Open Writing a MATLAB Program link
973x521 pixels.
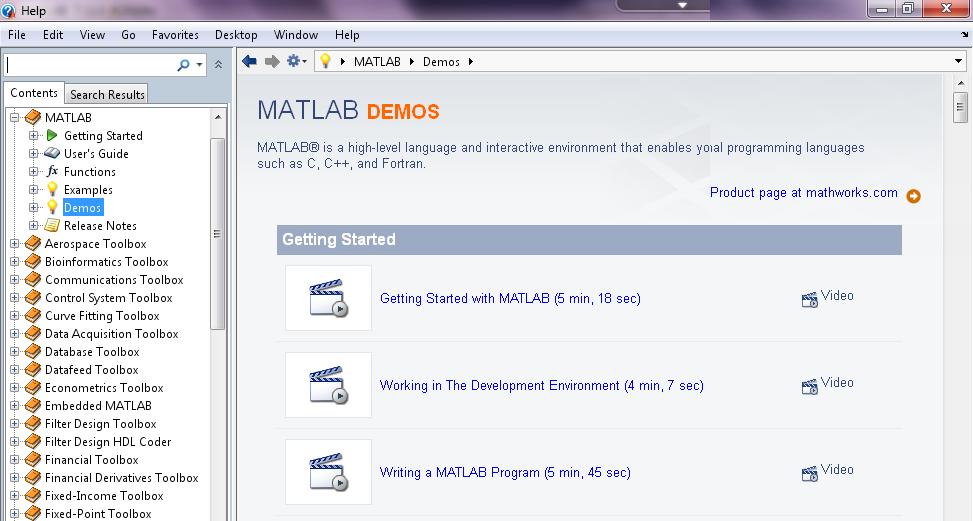coord(505,473)
